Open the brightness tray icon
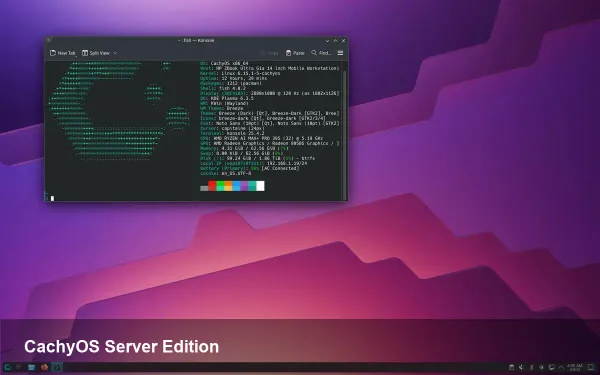Screen dimensions: 600x375 click(541, 368)
